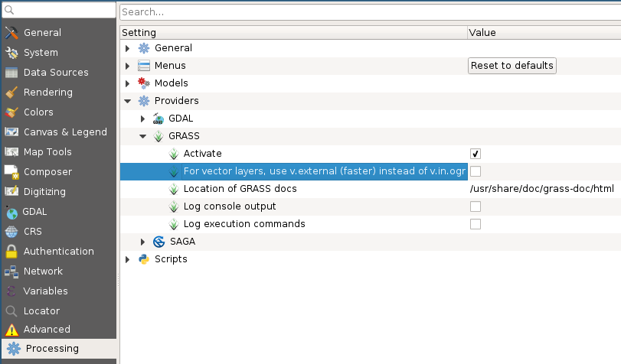
Task: Click the Network computers icon
Action: pos(11,271)
